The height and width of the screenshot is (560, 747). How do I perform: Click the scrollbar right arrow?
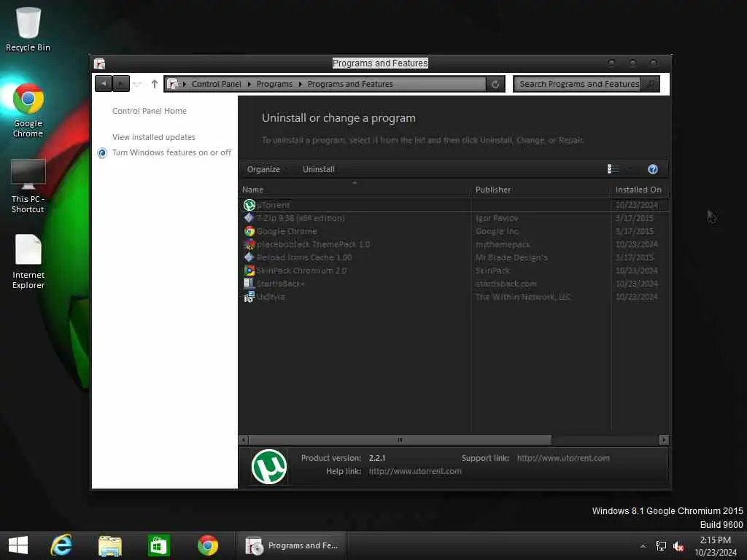point(664,440)
